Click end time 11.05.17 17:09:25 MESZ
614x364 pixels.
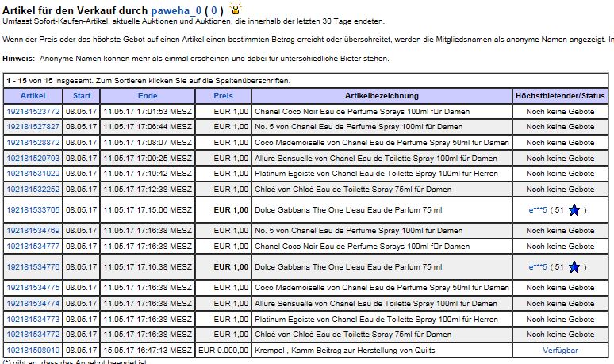click(148, 159)
